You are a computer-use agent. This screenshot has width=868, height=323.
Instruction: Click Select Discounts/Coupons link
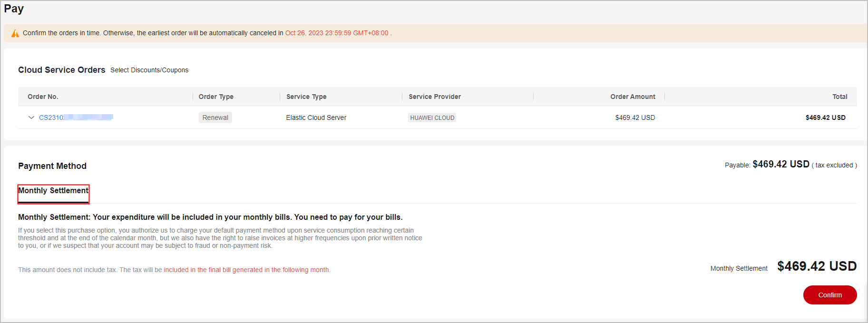(149, 70)
